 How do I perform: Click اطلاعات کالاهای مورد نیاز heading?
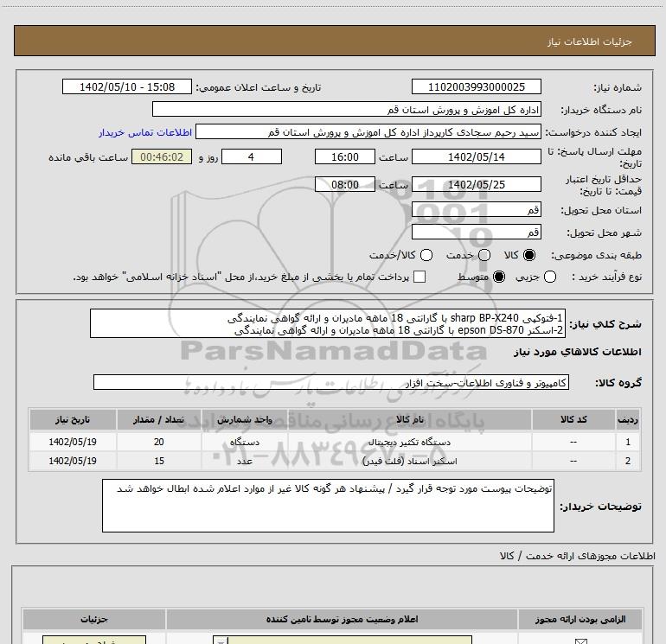577,353
